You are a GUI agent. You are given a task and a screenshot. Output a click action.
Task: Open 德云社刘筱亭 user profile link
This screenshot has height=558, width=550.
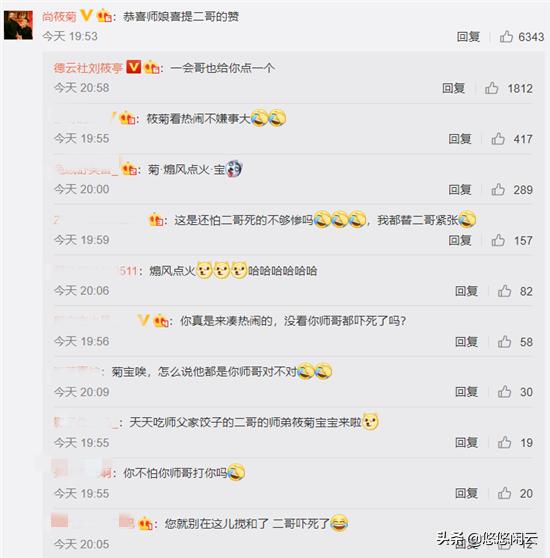pyautogui.click(x=88, y=68)
